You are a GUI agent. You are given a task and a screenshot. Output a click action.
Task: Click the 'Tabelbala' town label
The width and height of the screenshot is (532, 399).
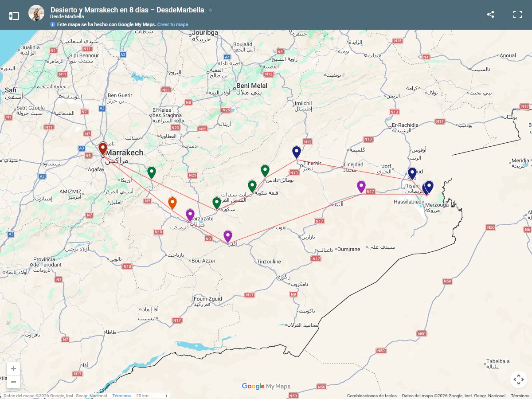coord(498,361)
